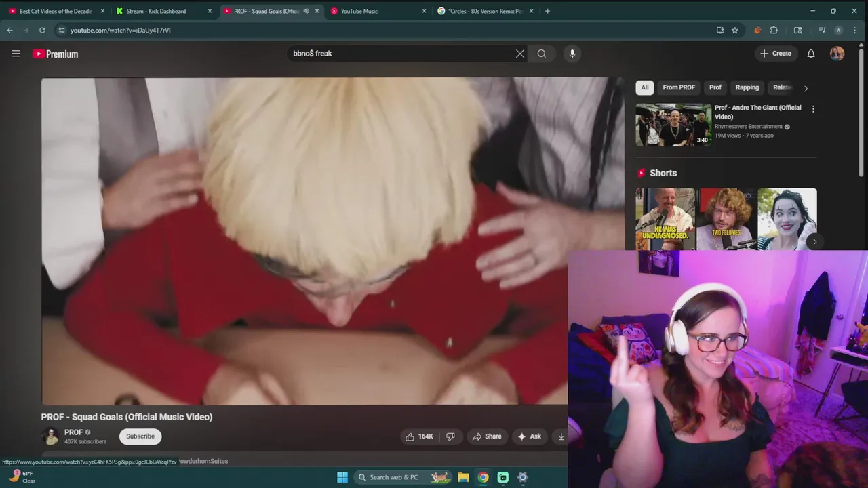The image size is (868, 488).
Task: Select the Rapping filter chip
Action: tap(747, 87)
